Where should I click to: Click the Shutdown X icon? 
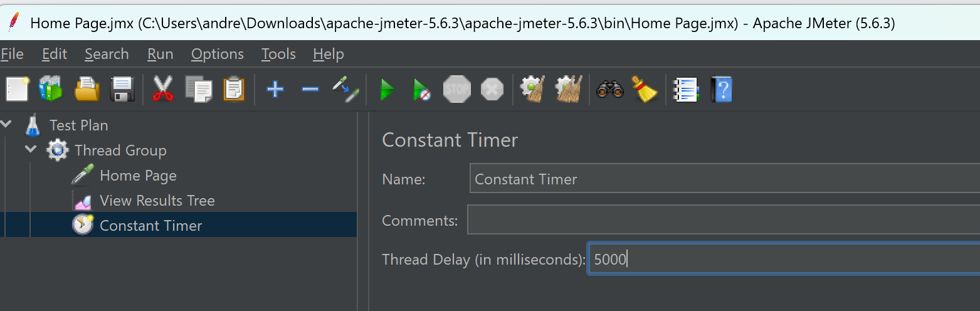[x=492, y=90]
